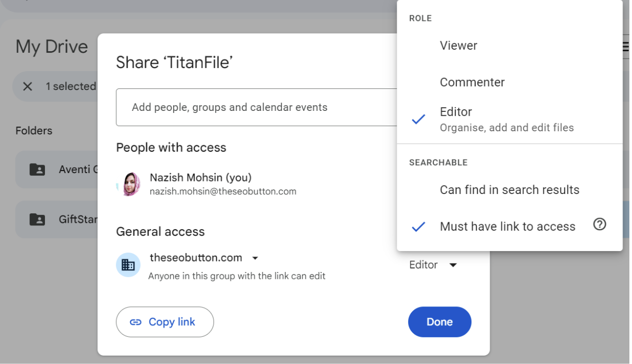This screenshot has height=364, width=632.
Task: Select the Viewer role
Action: pos(458,45)
